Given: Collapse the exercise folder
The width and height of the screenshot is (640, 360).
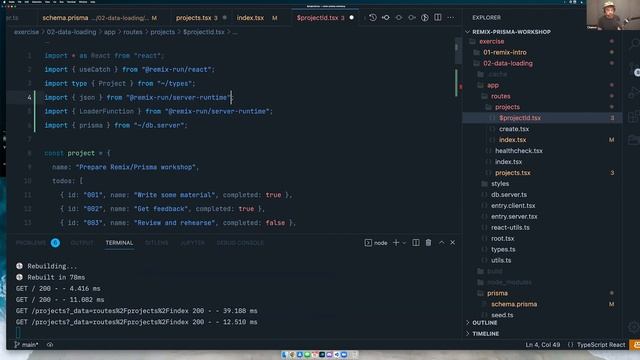Looking at the screenshot, I should pos(491,42).
